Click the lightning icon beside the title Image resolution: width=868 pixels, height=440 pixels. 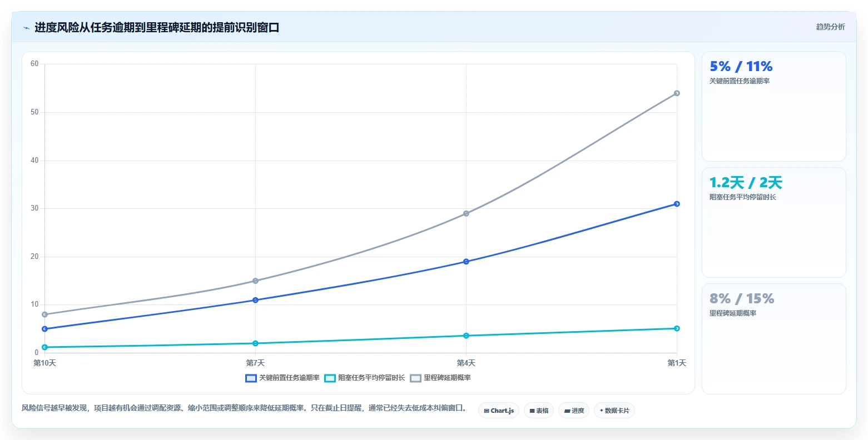click(26, 28)
